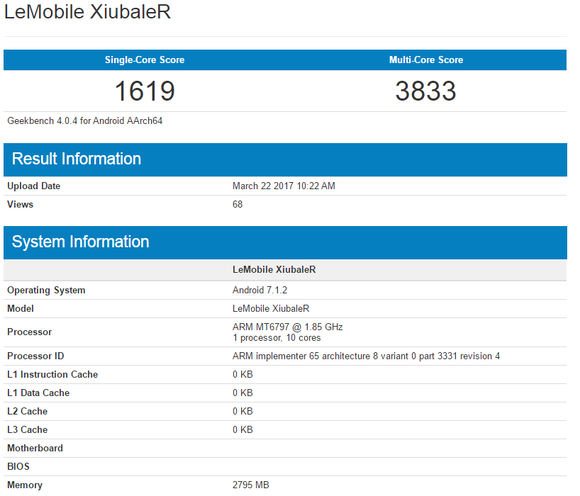This screenshot has width=580, height=496.
Task: Click the views count 68
Action: pos(237,205)
